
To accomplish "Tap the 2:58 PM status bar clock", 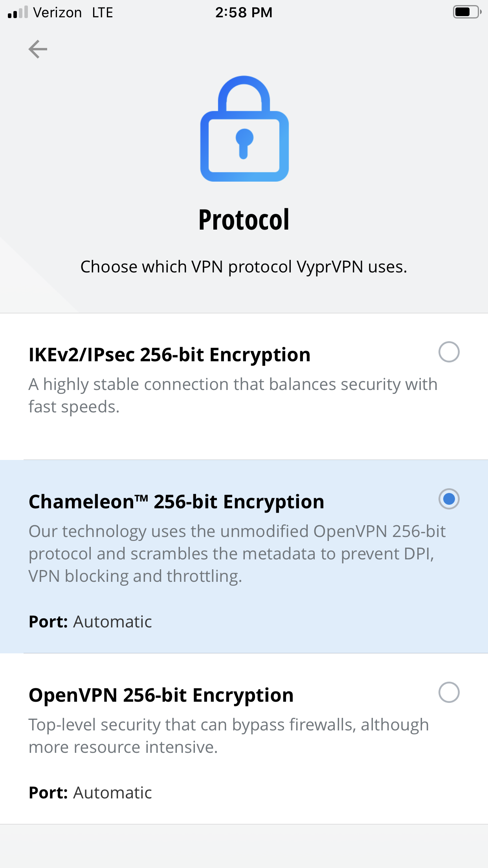I will (244, 13).
